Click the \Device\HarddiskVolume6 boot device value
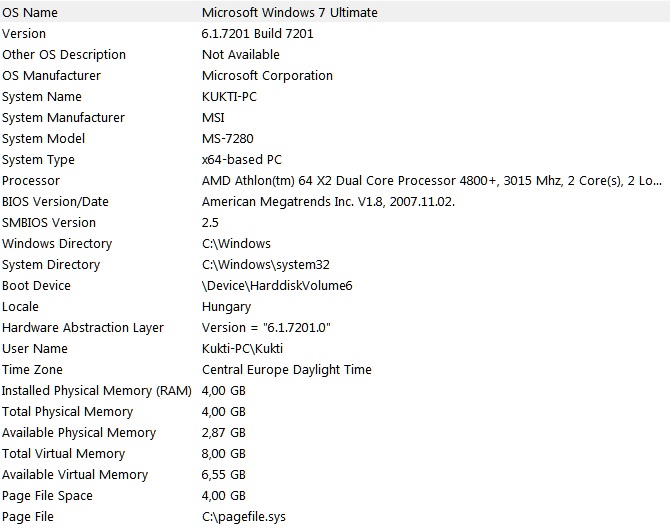Image resolution: width=671 pixels, height=528 pixels. 277,286
